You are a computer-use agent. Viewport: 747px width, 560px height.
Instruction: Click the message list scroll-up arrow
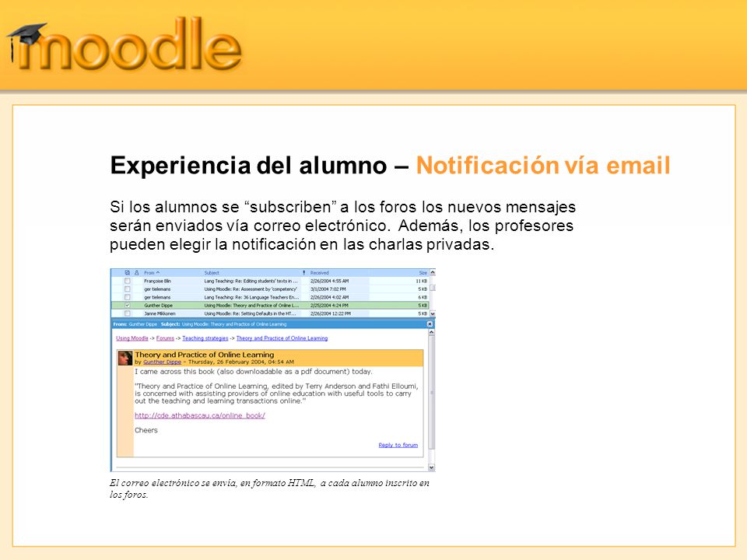433,273
